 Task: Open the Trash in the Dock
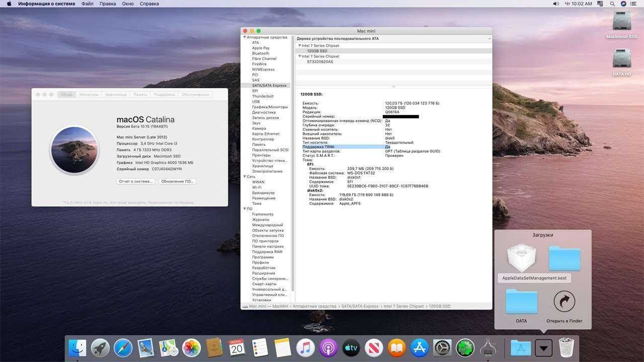[567, 347]
